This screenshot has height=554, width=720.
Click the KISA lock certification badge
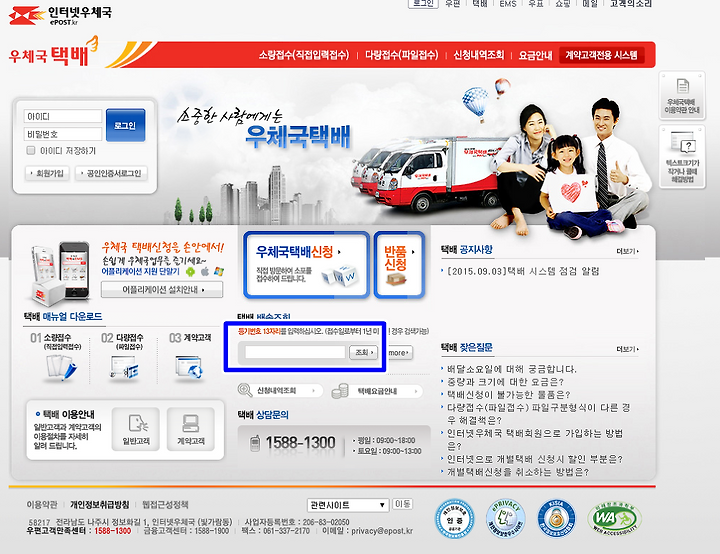click(x=556, y=519)
